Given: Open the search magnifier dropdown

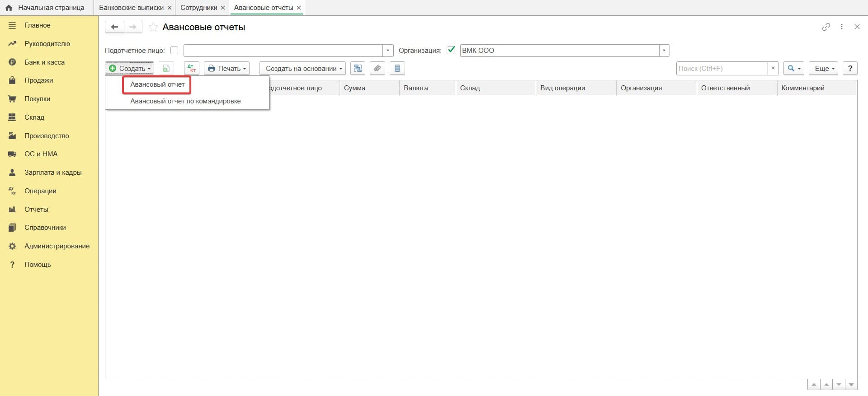Looking at the screenshot, I should pos(794,69).
